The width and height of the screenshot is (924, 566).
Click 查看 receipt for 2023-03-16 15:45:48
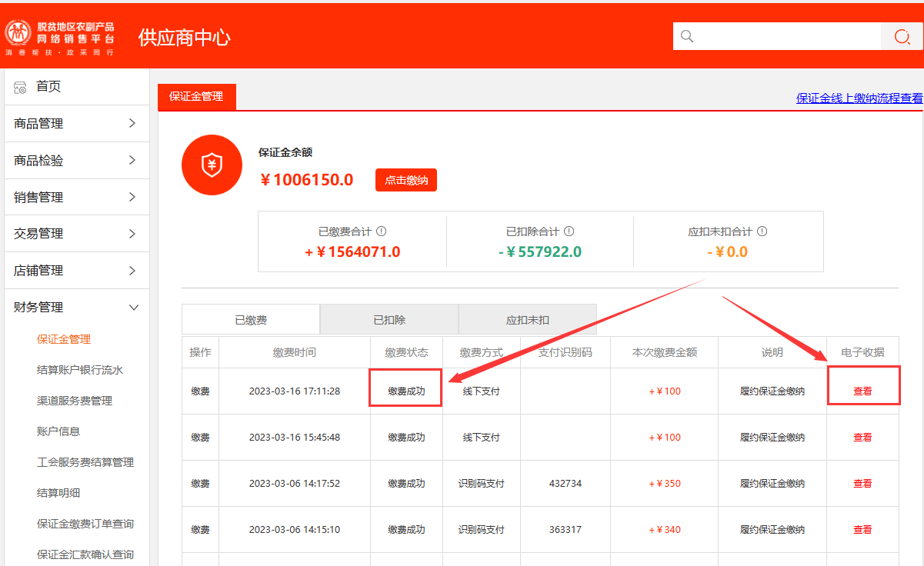click(862, 438)
